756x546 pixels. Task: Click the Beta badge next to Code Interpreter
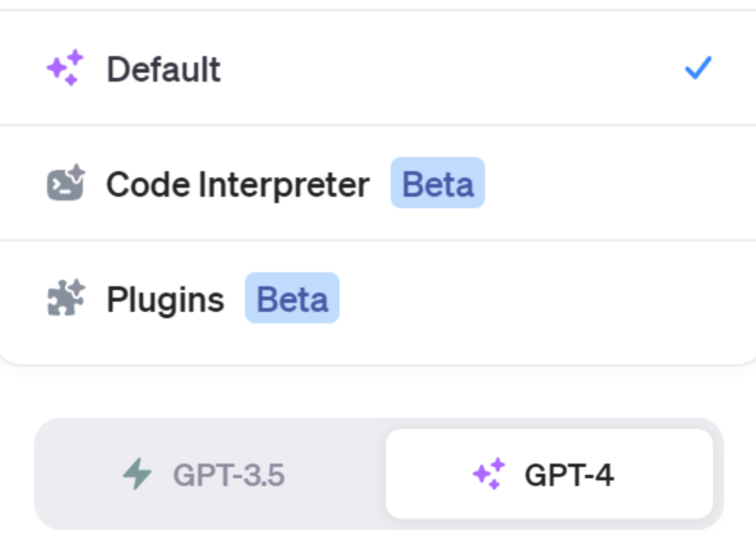437,183
